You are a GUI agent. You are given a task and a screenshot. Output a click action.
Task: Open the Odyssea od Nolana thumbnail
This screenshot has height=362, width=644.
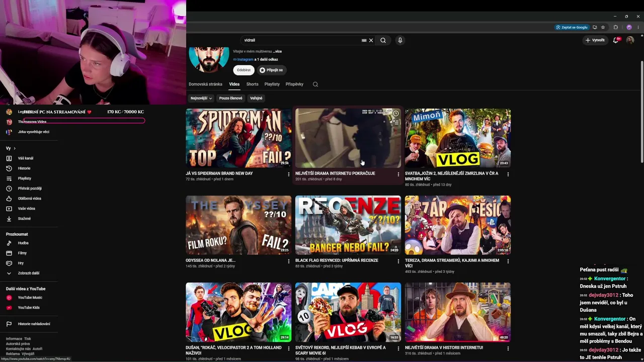(x=238, y=225)
